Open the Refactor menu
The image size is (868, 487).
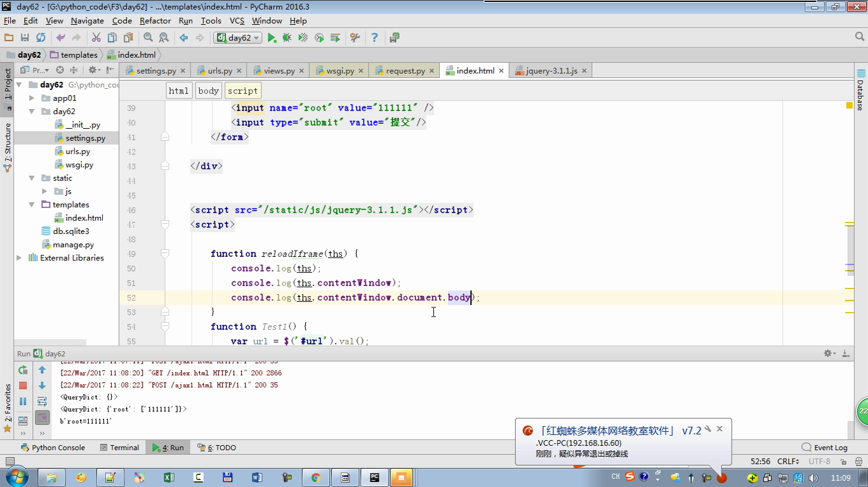[155, 20]
